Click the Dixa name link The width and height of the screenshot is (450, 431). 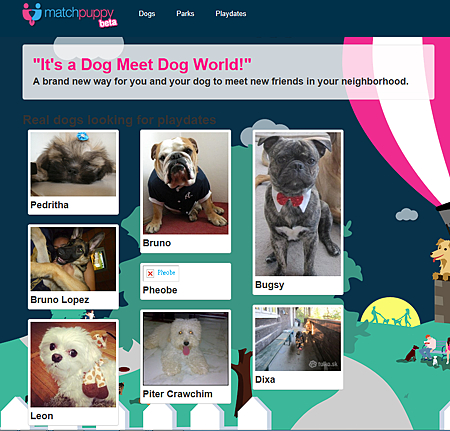265,380
